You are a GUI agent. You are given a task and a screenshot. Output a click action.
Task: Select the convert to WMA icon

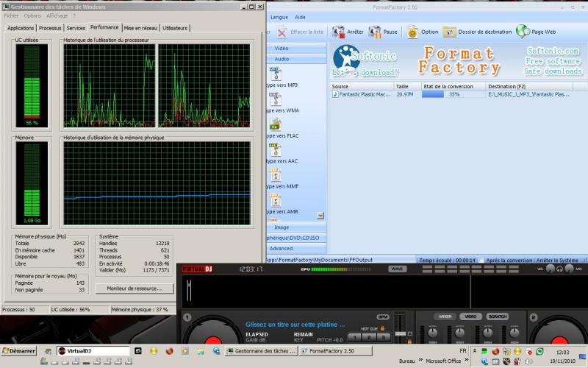point(275,99)
